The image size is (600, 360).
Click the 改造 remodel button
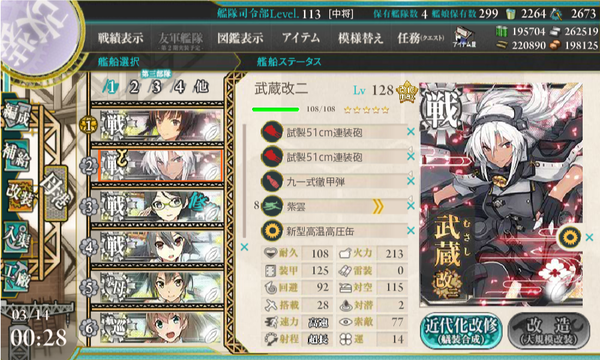pyautogui.click(x=548, y=331)
